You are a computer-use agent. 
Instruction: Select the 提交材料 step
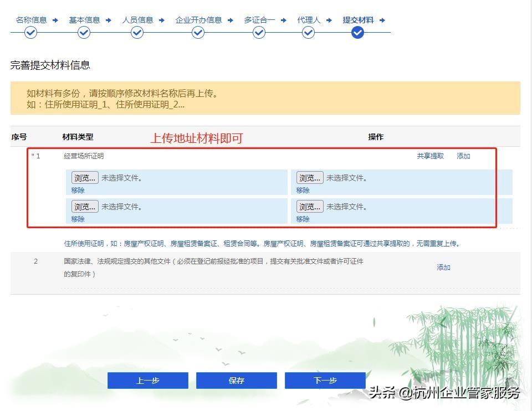coord(359,20)
